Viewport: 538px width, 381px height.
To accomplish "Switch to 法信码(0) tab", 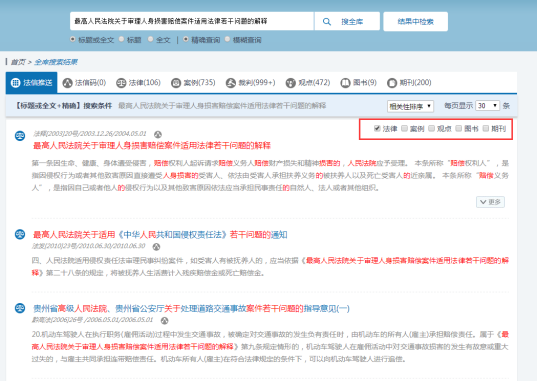I will [x=84, y=83].
